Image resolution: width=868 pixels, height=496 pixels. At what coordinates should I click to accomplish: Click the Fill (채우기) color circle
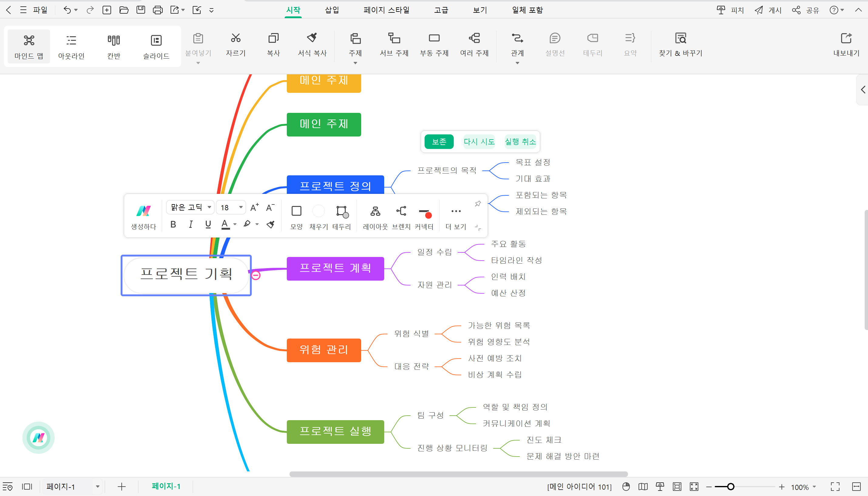[318, 211]
